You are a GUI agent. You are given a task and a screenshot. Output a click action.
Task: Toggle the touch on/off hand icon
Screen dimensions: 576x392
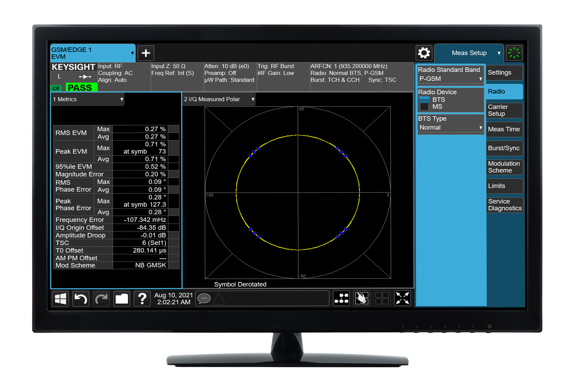(x=362, y=298)
